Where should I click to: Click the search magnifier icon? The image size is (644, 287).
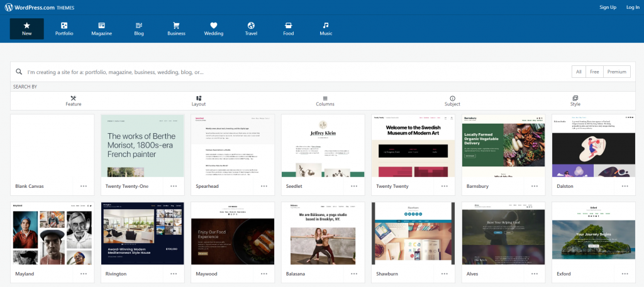pos(19,72)
